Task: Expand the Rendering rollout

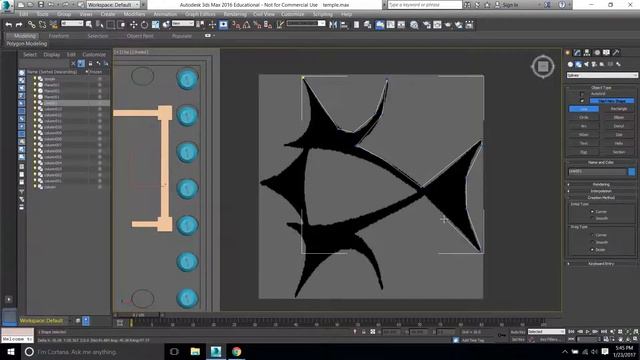Action: coord(601,184)
